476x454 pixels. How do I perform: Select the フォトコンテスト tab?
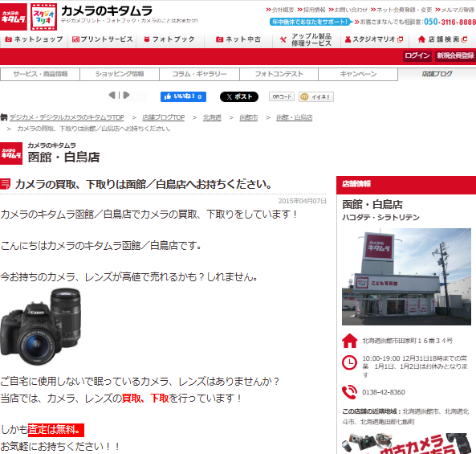click(x=279, y=74)
